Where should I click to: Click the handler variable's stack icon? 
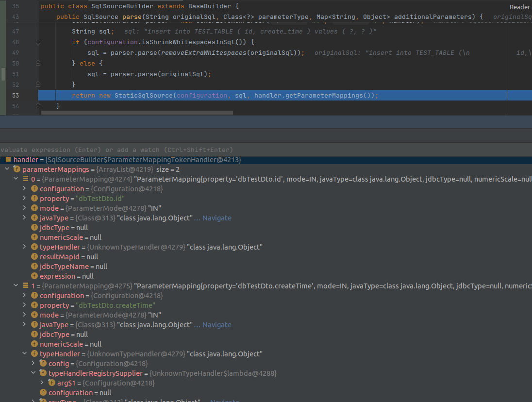coord(8,159)
